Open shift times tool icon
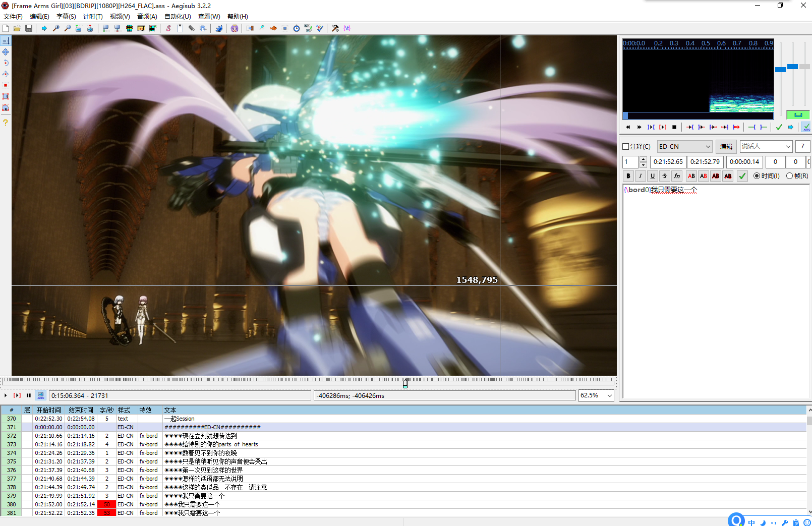812x526 pixels. 250,28
